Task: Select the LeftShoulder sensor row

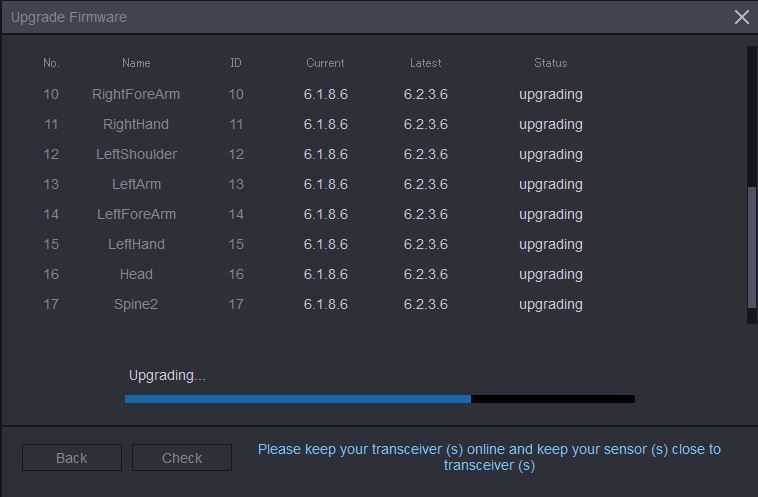Action: (313, 154)
